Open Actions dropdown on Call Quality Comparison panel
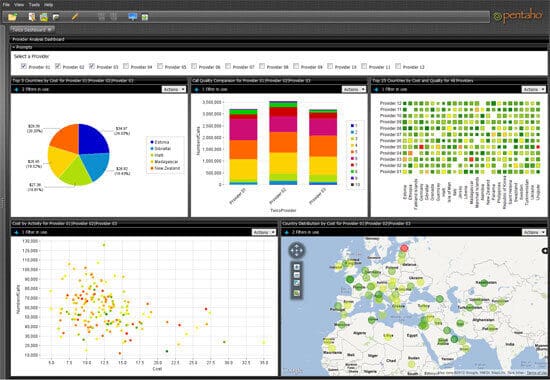 [354, 89]
